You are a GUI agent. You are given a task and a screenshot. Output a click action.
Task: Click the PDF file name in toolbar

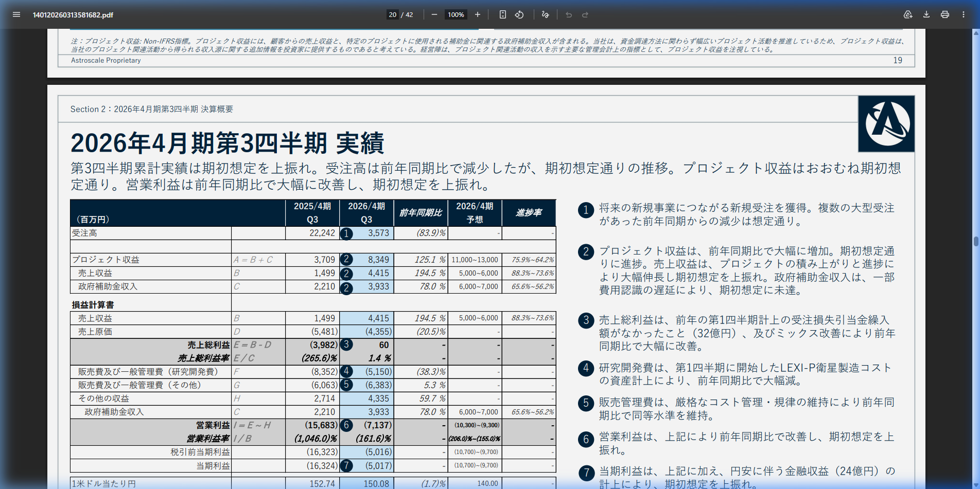pos(73,15)
